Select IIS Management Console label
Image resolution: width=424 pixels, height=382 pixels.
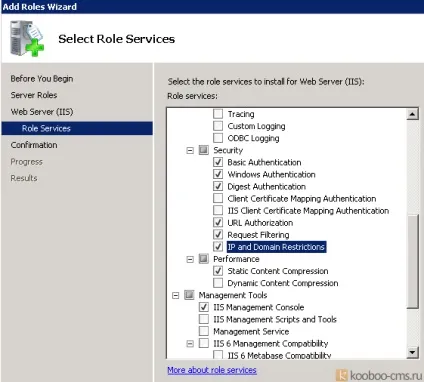pos(259,307)
